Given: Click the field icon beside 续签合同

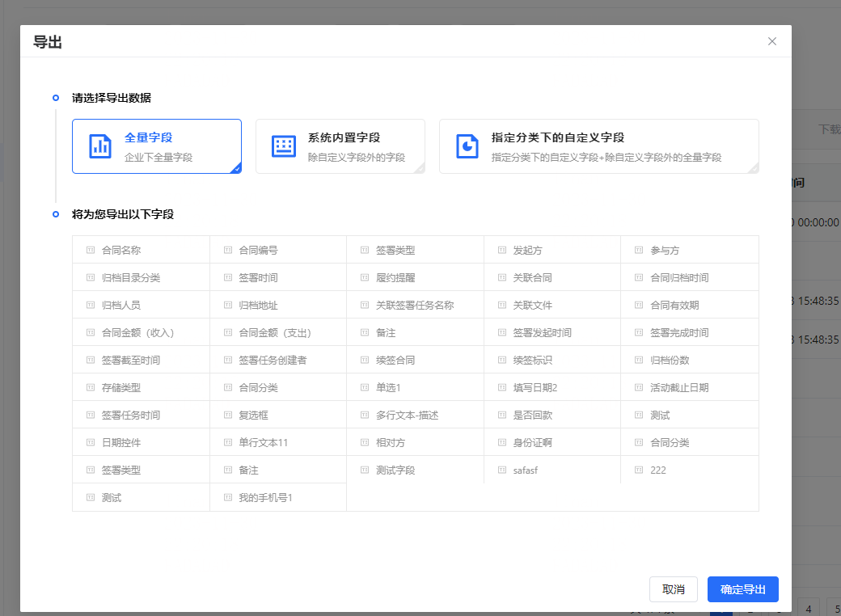Looking at the screenshot, I should [x=365, y=360].
